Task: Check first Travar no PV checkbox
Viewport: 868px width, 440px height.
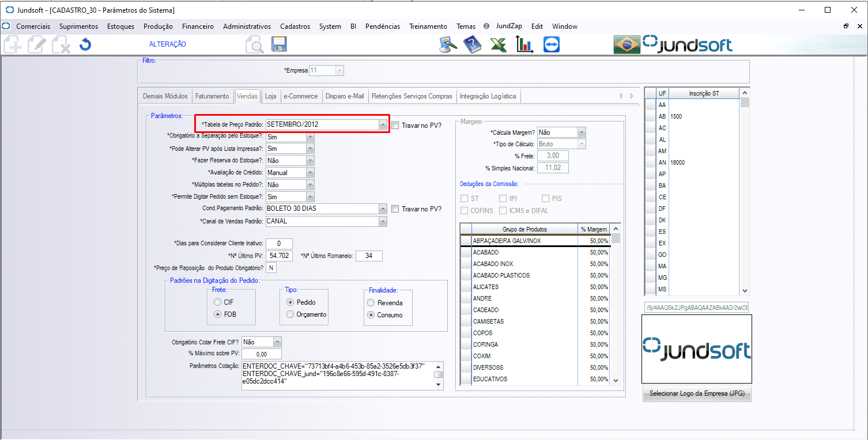Action: tap(395, 125)
